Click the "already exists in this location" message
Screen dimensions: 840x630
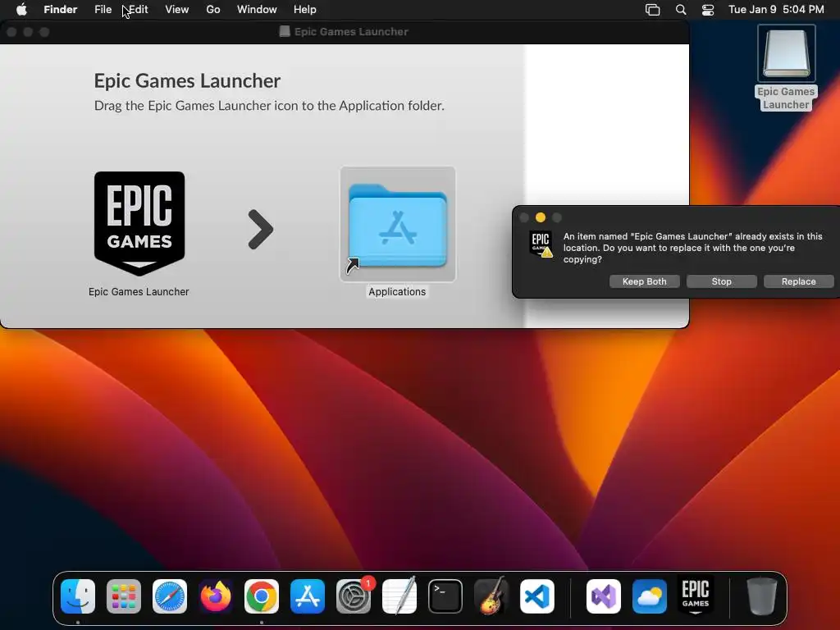pyautogui.click(x=692, y=248)
